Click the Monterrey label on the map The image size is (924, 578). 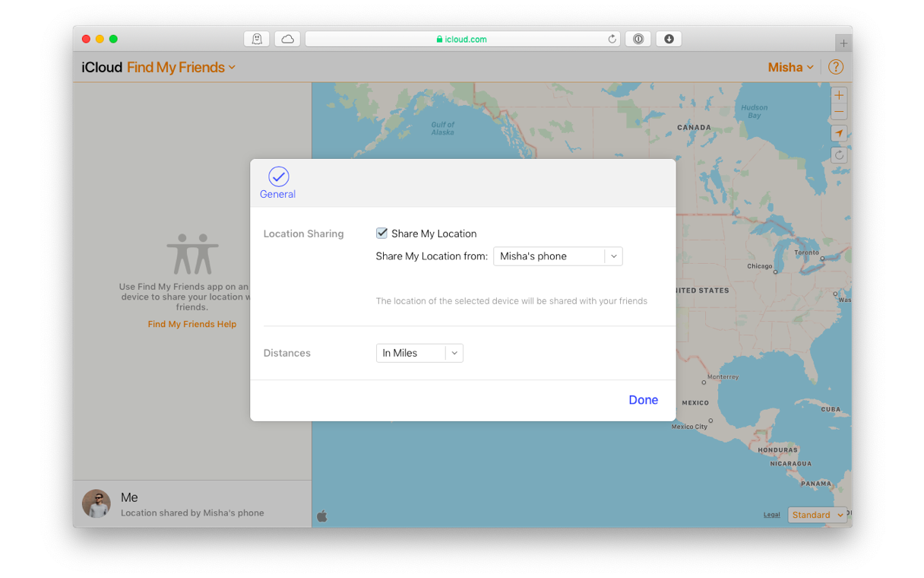click(723, 377)
